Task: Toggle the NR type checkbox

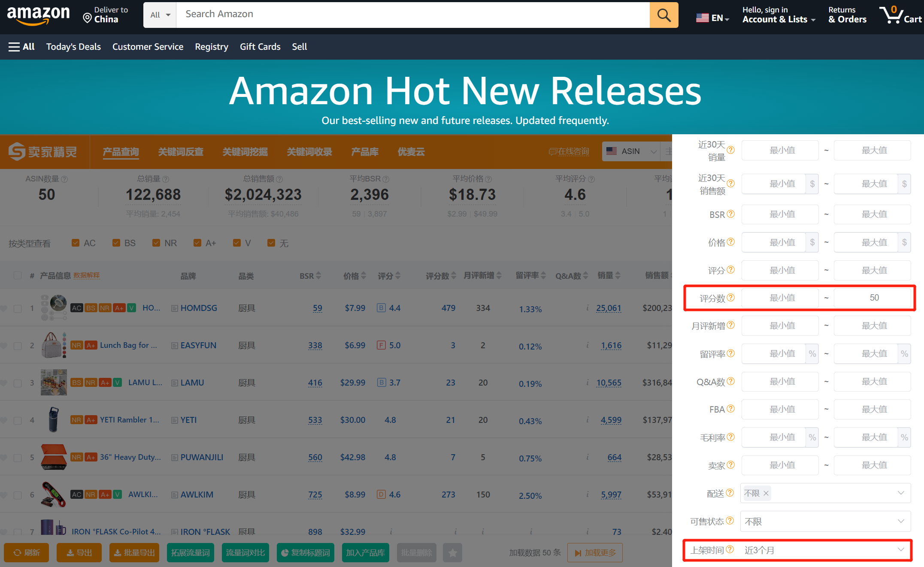Action: tap(156, 243)
